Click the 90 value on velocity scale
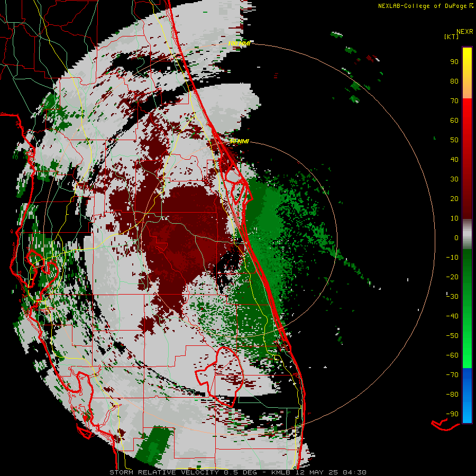Image resolution: width=476 pixels, height=476 pixels. pos(454,62)
